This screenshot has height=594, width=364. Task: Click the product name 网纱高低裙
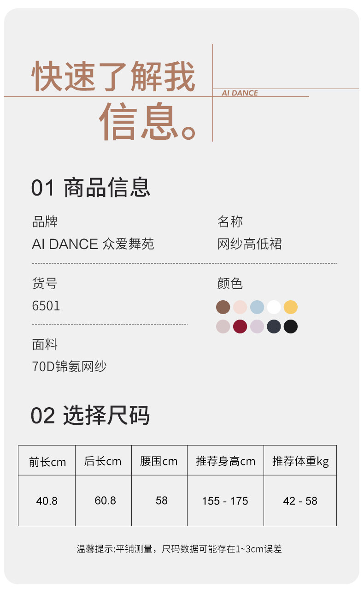[x=249, y=244]
